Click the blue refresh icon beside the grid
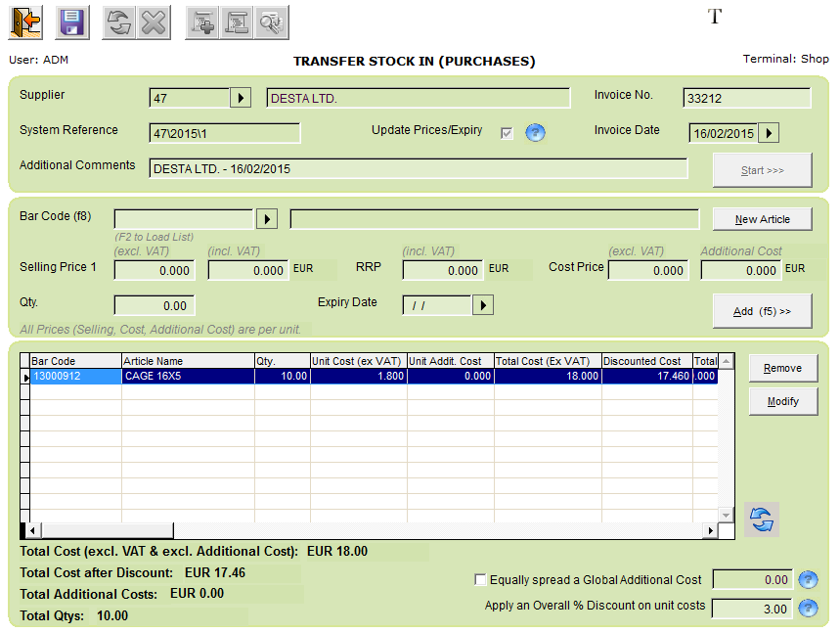 pyautogui.click(x=762, y=520)
